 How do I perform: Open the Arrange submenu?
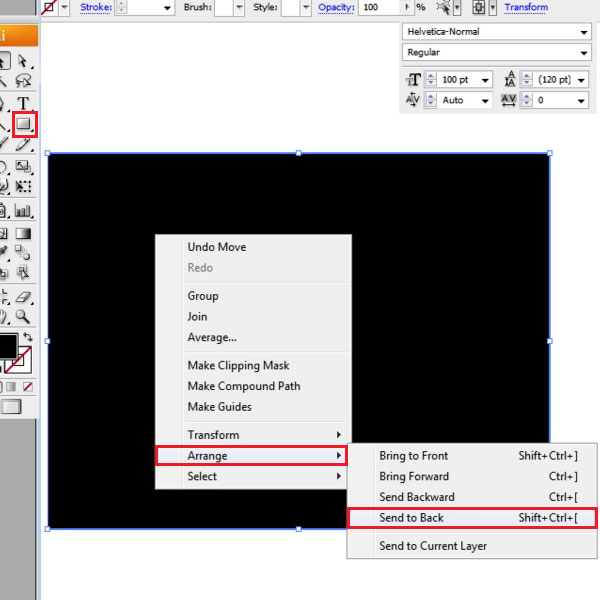(x=251, y=456)
